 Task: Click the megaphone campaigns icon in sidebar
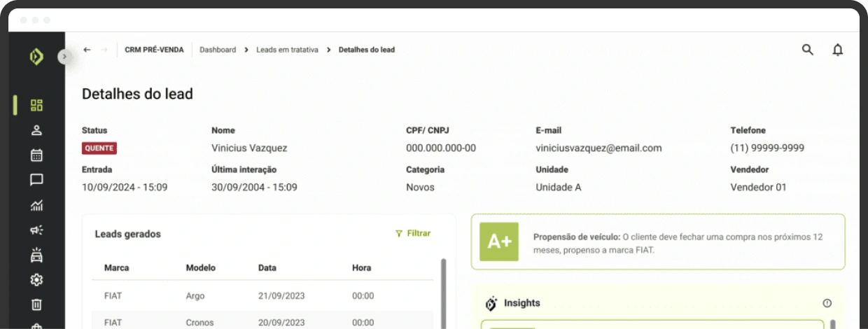[x=36, y=230]
